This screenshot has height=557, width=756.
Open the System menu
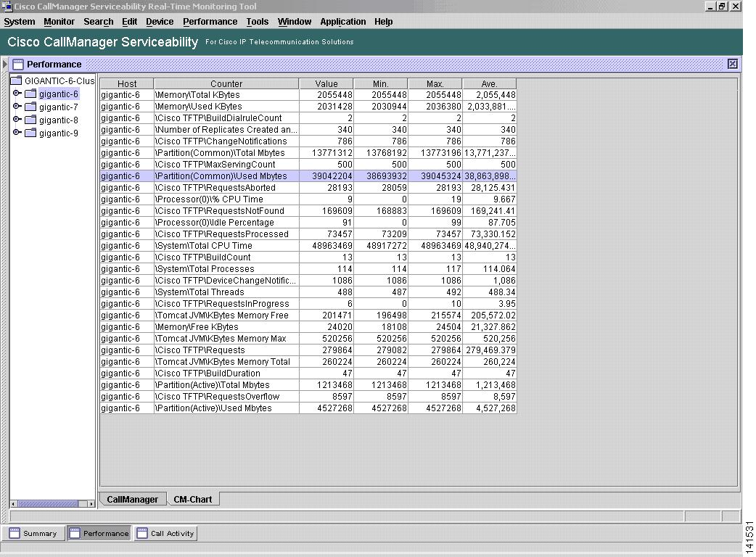20,22
